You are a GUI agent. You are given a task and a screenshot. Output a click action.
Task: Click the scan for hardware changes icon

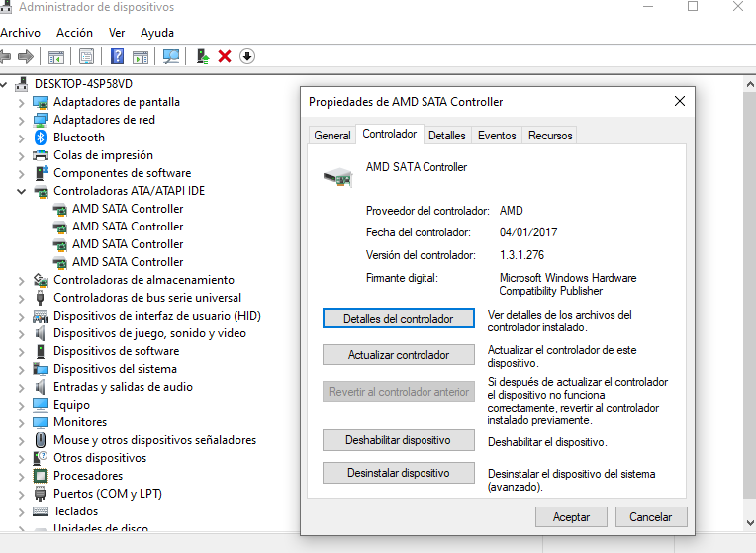coord(171,57)
